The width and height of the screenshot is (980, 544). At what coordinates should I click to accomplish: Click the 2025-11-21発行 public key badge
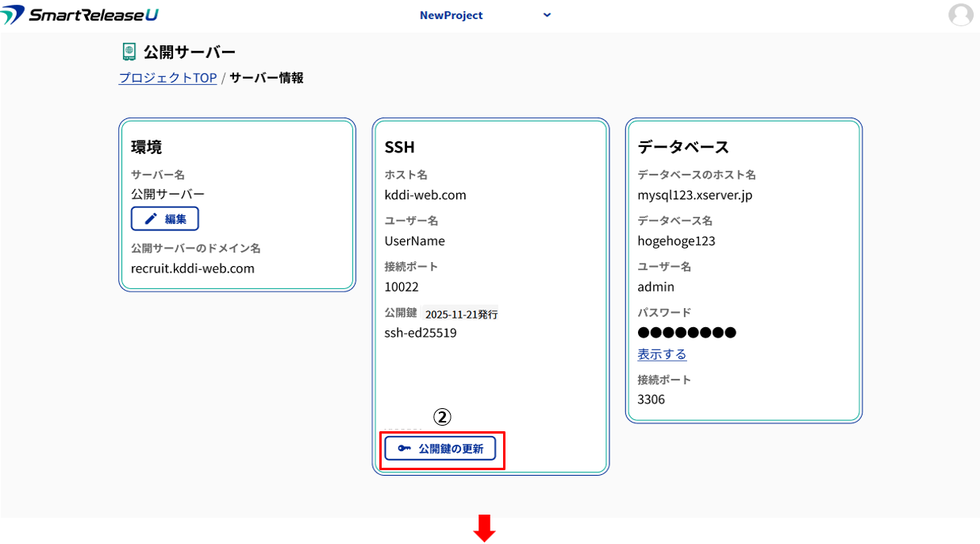pos(461,314)
